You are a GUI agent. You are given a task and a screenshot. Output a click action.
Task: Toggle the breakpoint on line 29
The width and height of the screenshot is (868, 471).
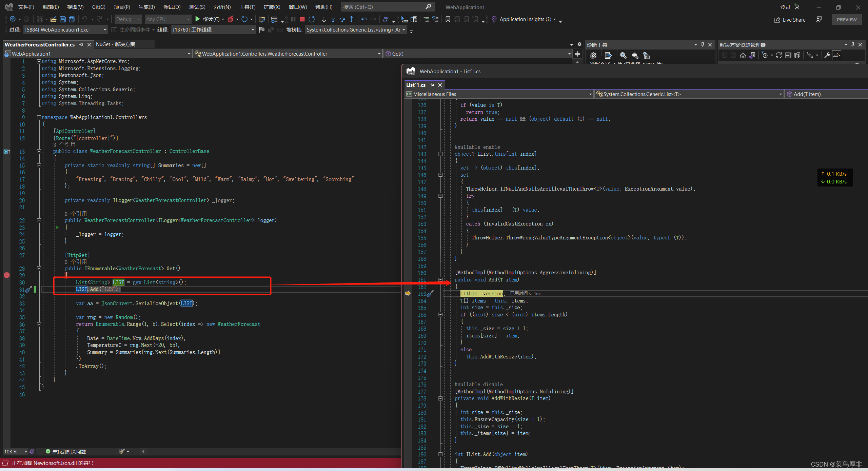(x=7, y=275)
